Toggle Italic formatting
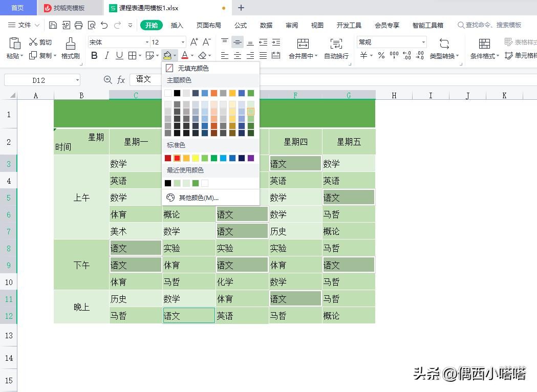Screen dimensions: 537x392 click(x=107, y=55)
